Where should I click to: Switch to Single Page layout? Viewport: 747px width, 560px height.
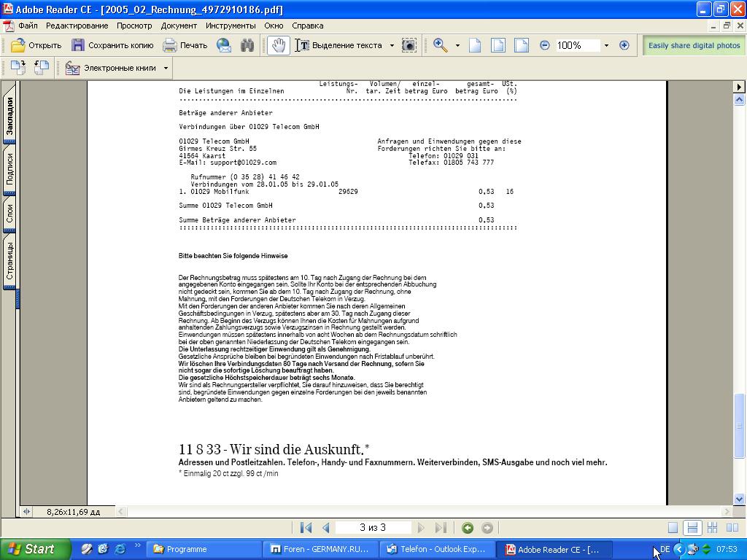coord(673,528)
